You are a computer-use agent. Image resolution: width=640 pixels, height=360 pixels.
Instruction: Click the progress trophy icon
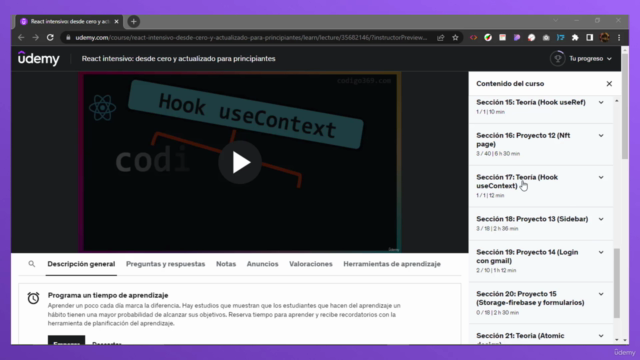557,59
